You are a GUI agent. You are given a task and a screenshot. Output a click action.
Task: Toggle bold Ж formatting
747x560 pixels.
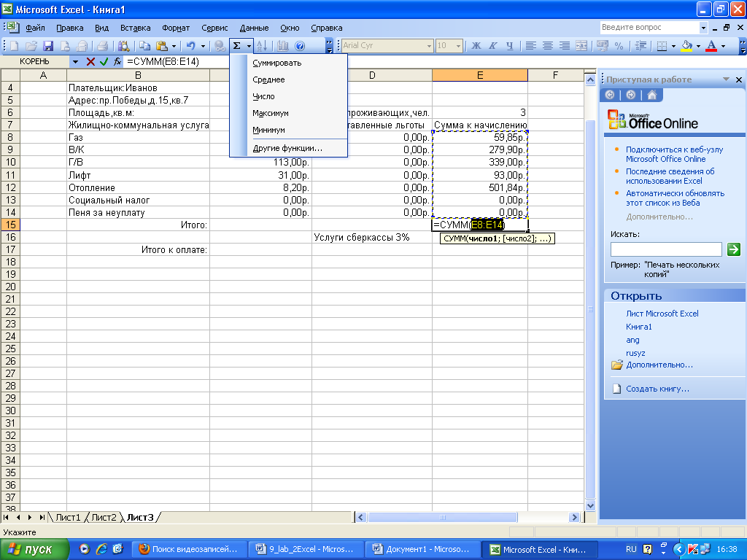point(476,46)
